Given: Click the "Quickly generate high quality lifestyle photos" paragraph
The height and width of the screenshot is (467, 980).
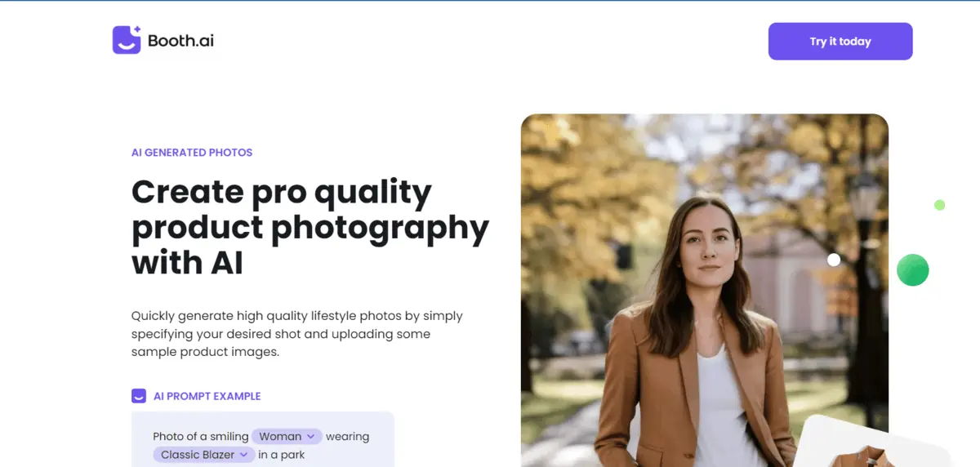Looking at the screenshot, I should 297,334.
